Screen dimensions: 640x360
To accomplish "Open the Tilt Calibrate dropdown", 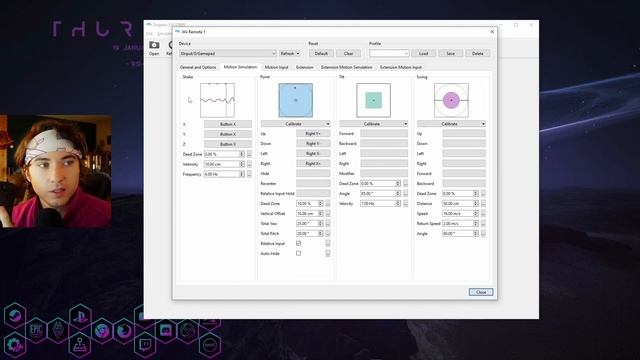I will point(373,124).
